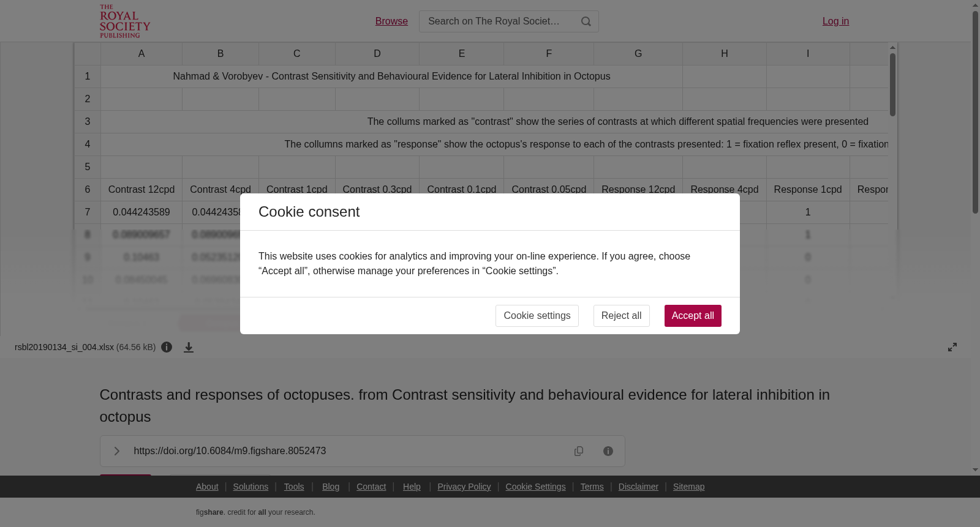Open the Browse link
Screen dimensions: 980x527
[x=391, y=21]
